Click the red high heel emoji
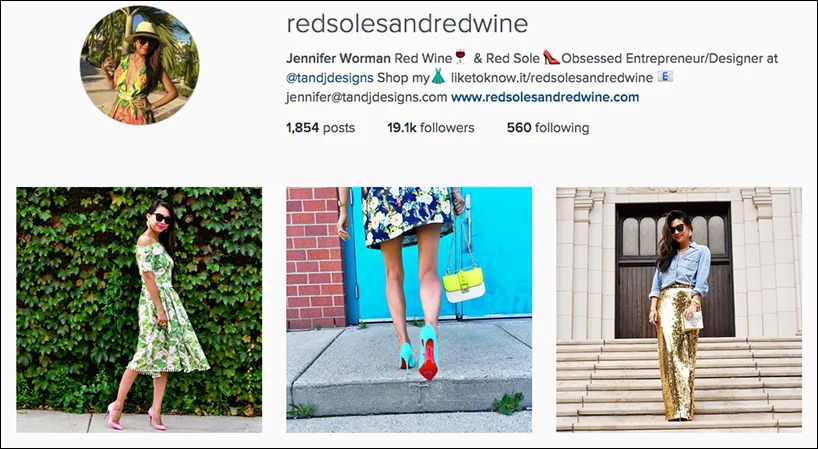818x449 pixels. pos(551,57)
